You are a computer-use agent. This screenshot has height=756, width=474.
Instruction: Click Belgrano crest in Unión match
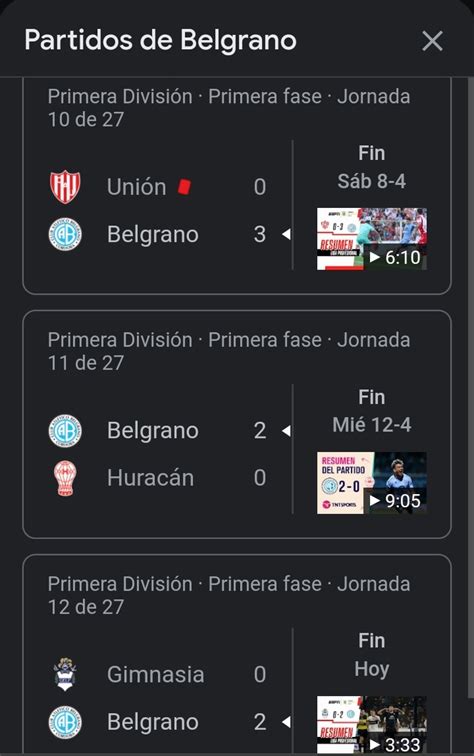coord(65,234)
